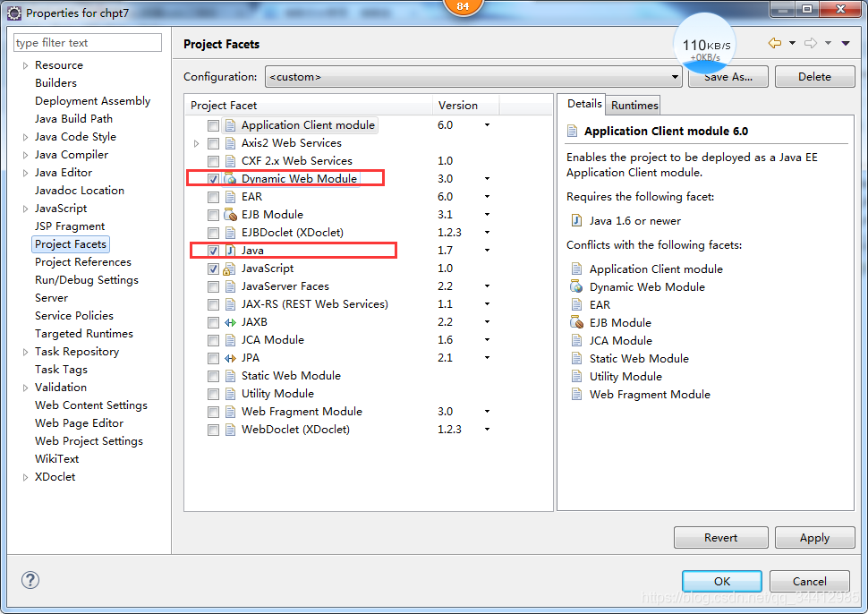Enable the JavaServer Faces checkbox
868x614 pixels.
click(x=213, y=286)
